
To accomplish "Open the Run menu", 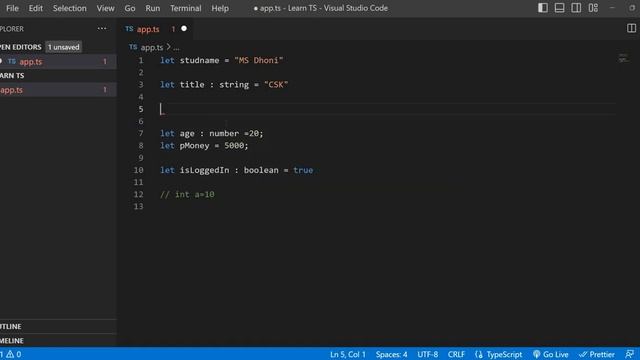I will 153,8.
